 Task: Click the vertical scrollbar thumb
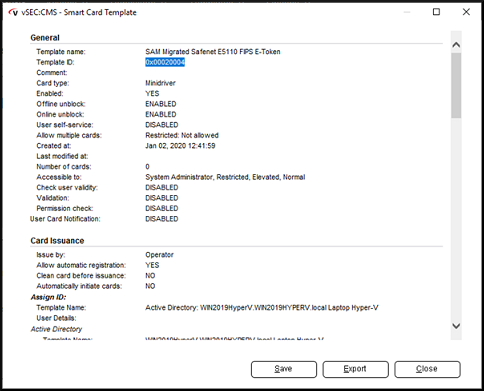(456, 85)
